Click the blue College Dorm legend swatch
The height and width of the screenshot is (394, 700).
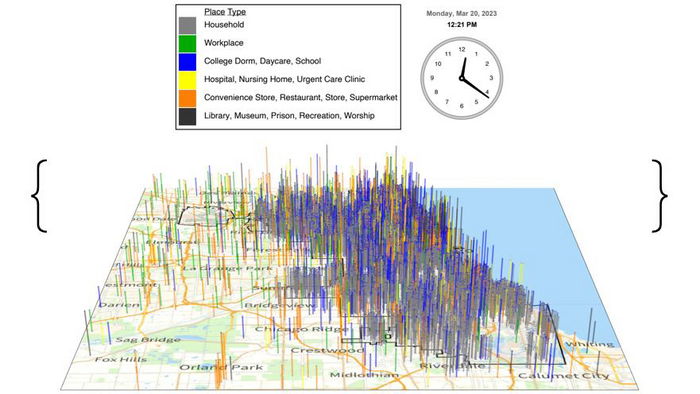point(187,62)
